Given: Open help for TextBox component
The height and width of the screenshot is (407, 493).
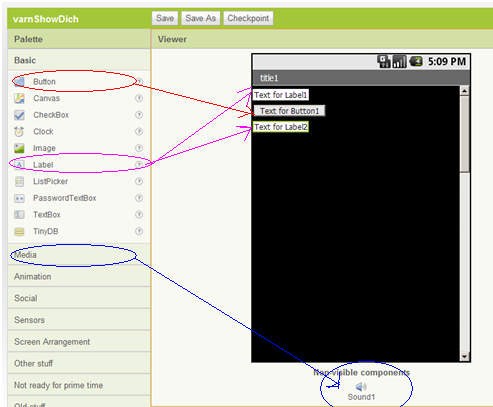Looking at the screenshot, I should [139, 214].
